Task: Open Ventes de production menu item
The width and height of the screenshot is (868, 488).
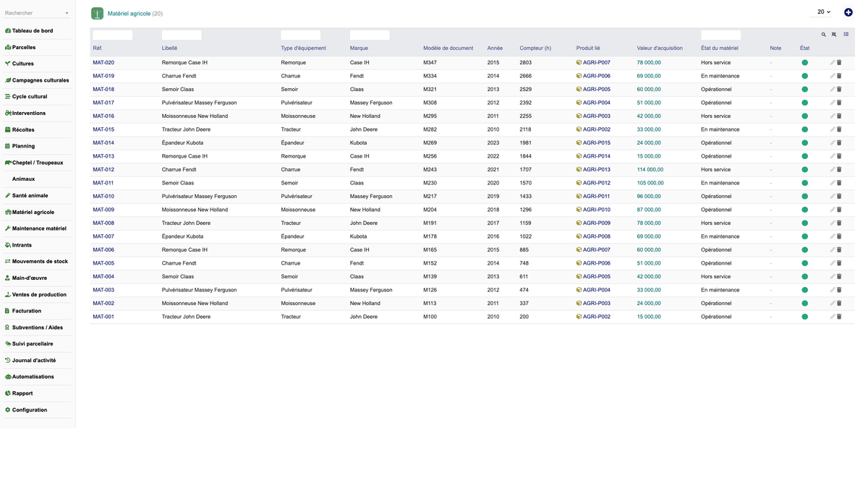Action: 37,294
